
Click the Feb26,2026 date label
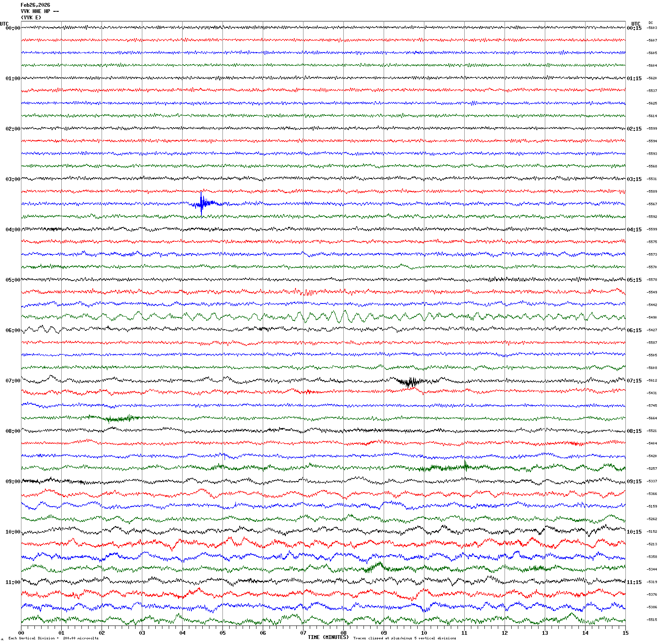point(35,5)
